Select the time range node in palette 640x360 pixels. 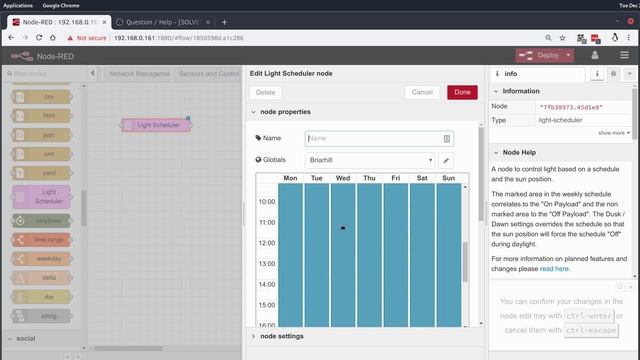click(42, 240)
